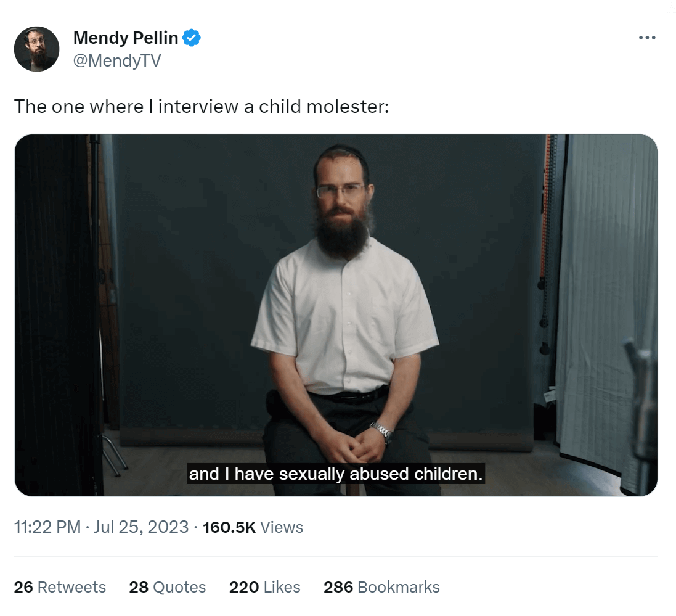View the 220 Likes list

(264, 587)
